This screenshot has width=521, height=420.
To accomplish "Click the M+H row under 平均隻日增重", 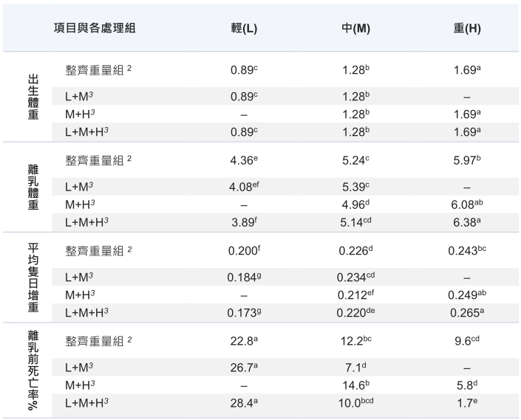I will pos(285,295).
